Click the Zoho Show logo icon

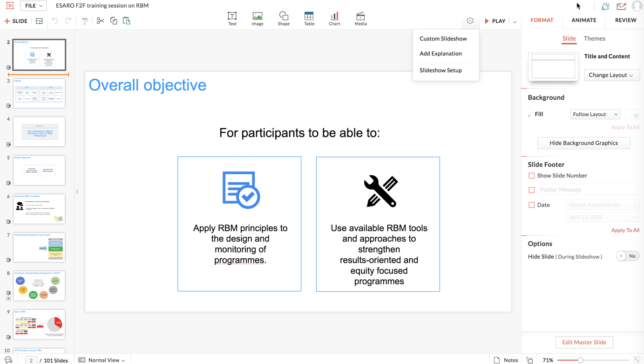(10, 6)
